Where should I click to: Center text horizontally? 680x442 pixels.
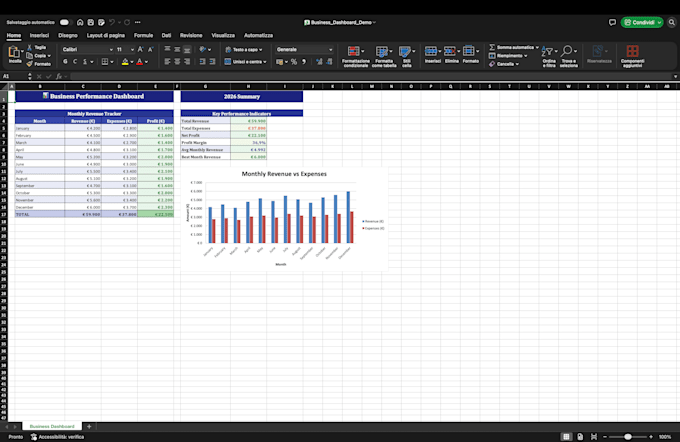(177, 62)
